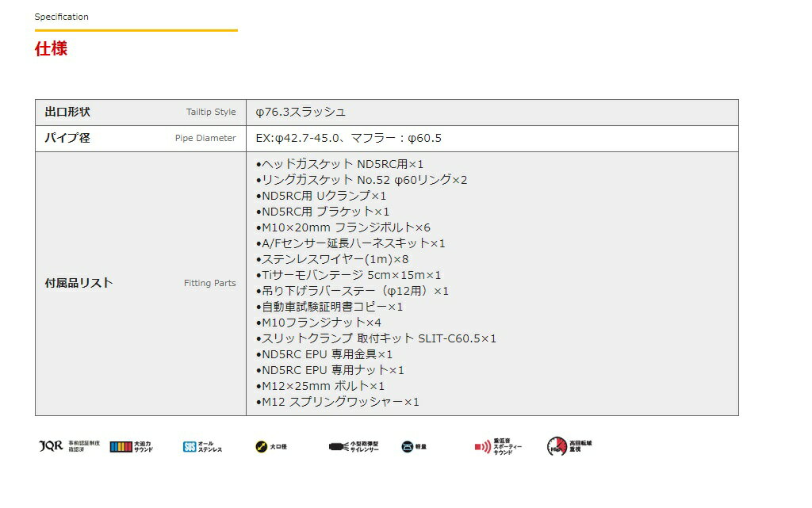Click the スリットクランプ 取付キット list item

376,338
